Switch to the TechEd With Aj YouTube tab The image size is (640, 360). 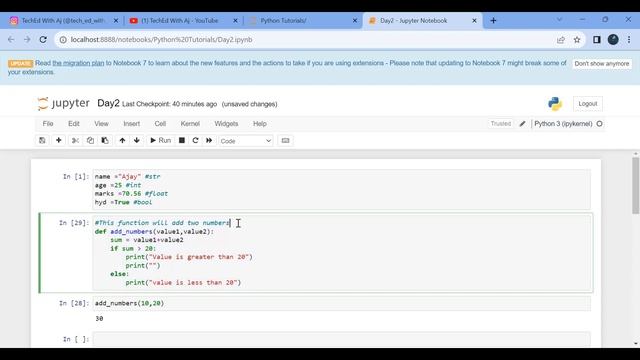180,20
